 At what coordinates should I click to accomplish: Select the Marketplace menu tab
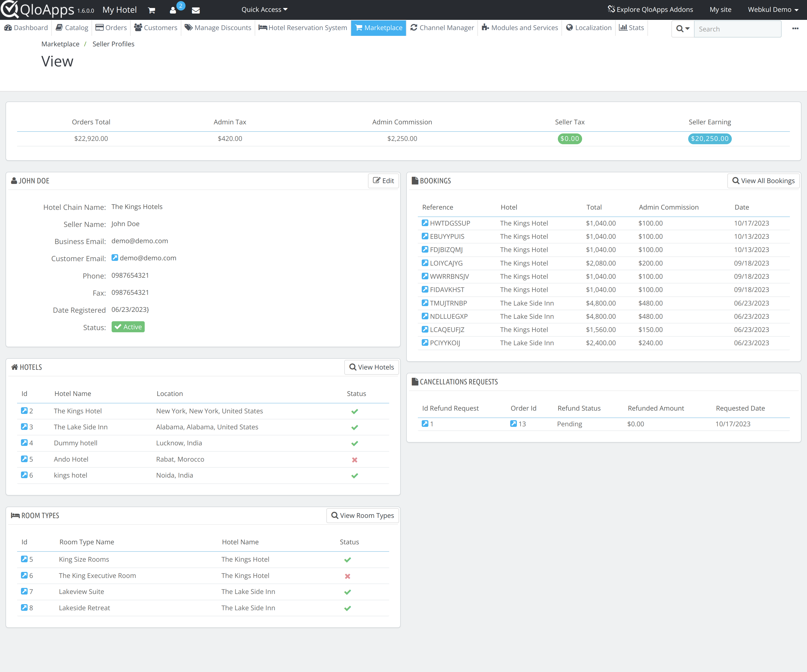[x=378, y=28]
